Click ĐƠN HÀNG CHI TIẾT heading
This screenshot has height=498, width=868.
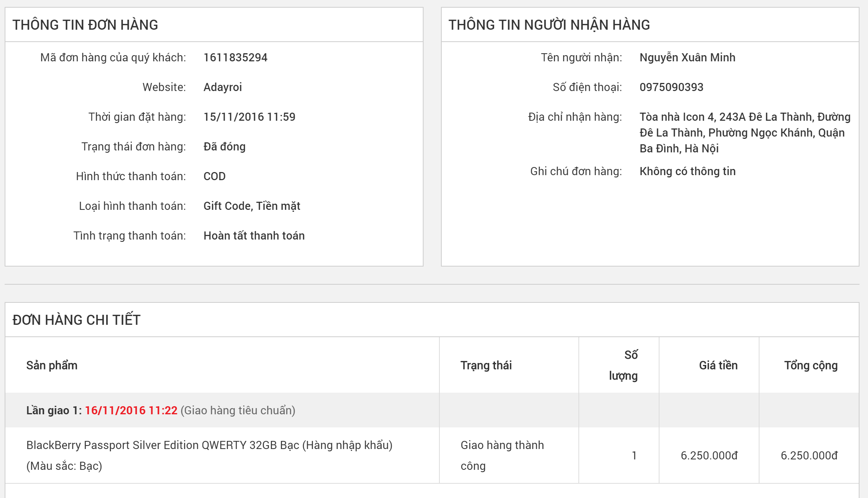(76, 320)
